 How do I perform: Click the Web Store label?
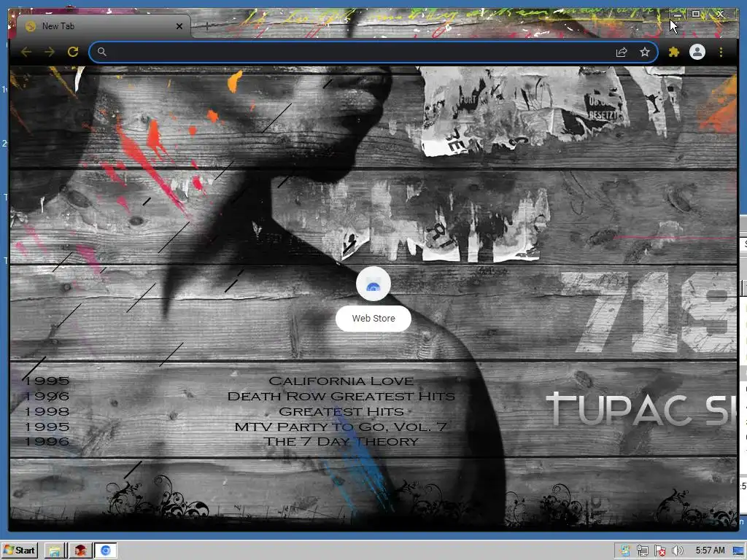[373, 319]
